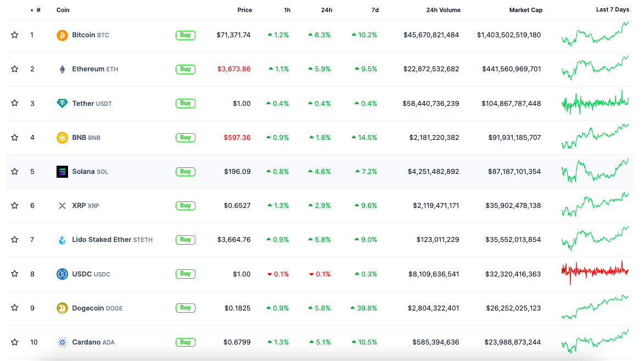644x361 pixels.
Task: Click Ethereum's red price $3,673.86
Action: pyautogui.click(x=234, y=69)
